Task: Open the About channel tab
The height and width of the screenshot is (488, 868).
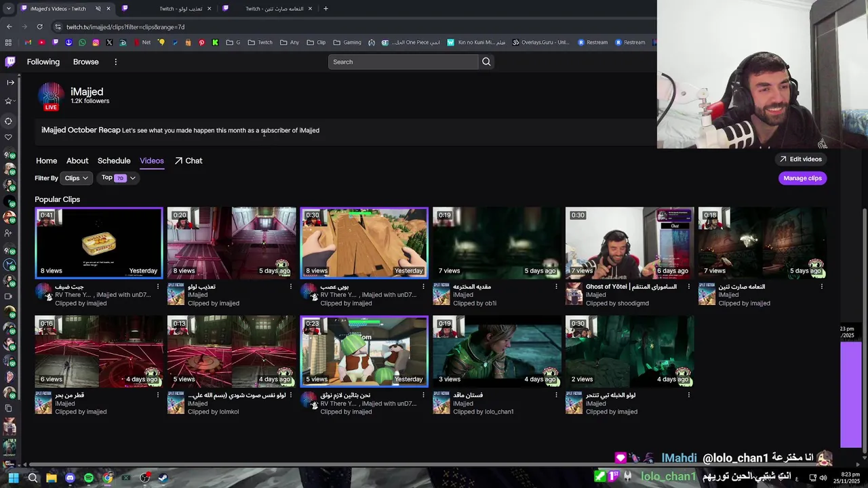Action: 77,161
